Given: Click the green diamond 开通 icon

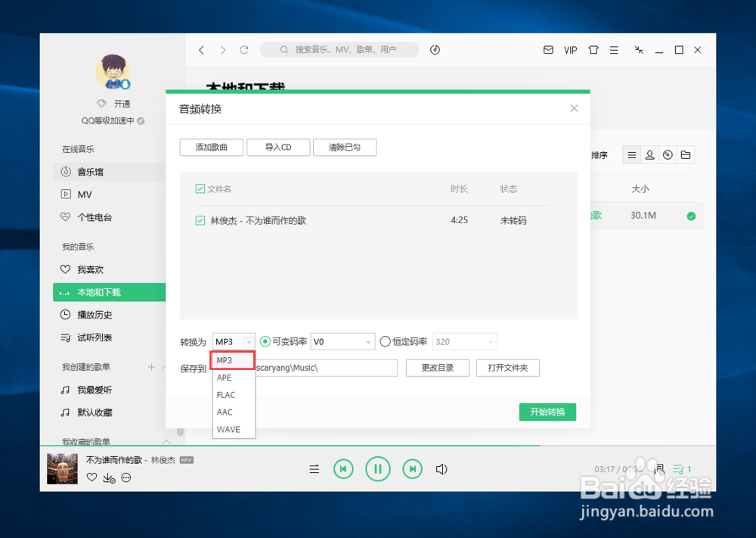Looking at the screenshot, I should click(101, 103).
